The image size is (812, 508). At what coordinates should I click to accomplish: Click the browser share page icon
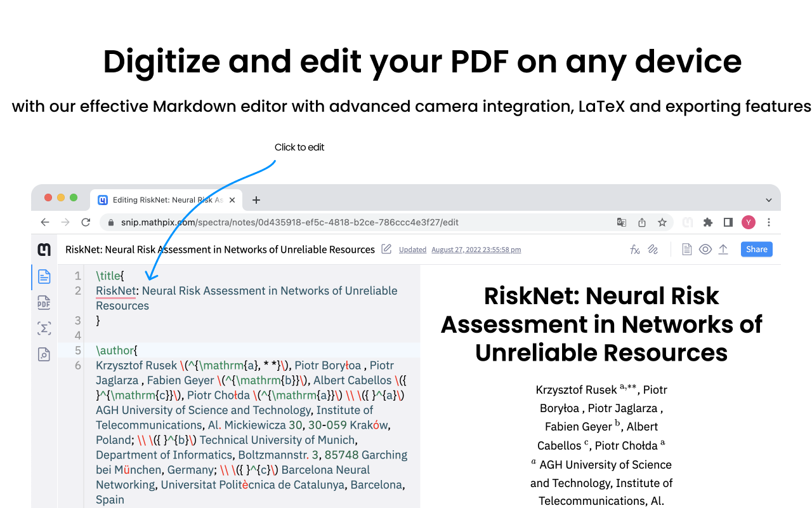point(642,222)
